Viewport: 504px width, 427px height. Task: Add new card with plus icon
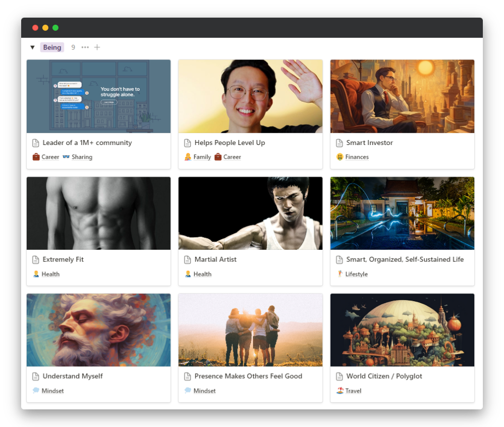pyautogui.click(x=97, y=47)
